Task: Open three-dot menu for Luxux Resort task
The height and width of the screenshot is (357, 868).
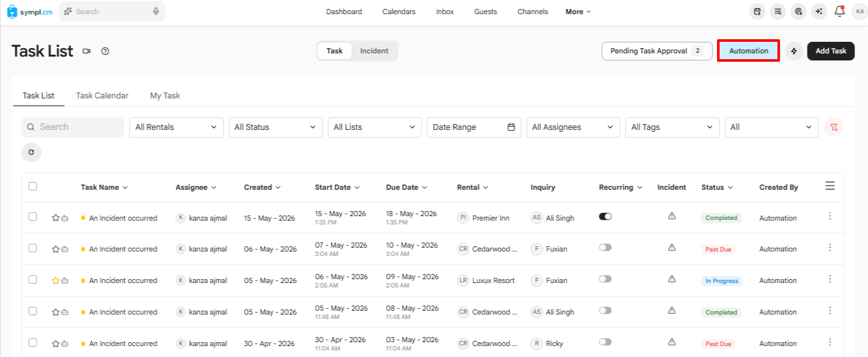Action: (830, 279)
